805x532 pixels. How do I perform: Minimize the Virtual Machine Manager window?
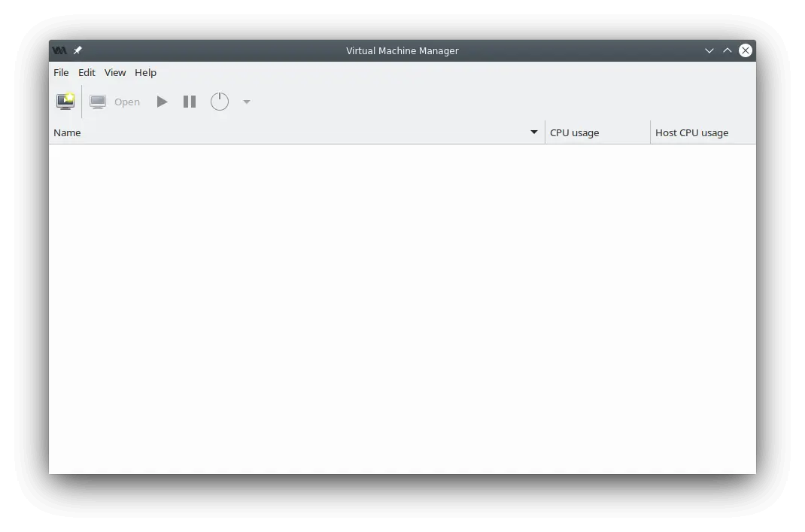click(709, 50)
